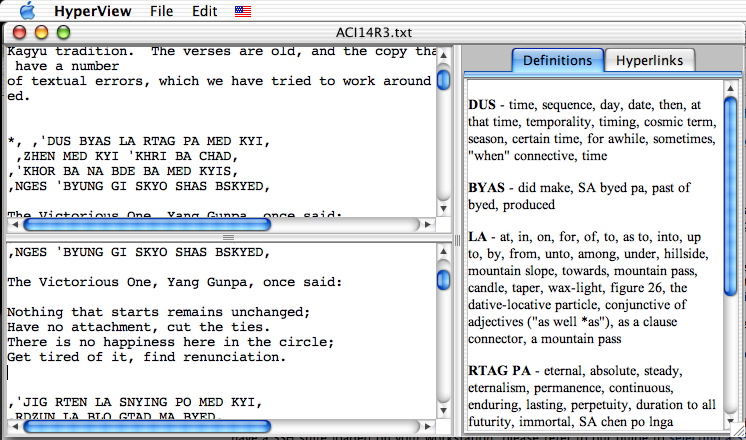Click the word RTAG in the top pane
The image size is (746, 440).
159,141
